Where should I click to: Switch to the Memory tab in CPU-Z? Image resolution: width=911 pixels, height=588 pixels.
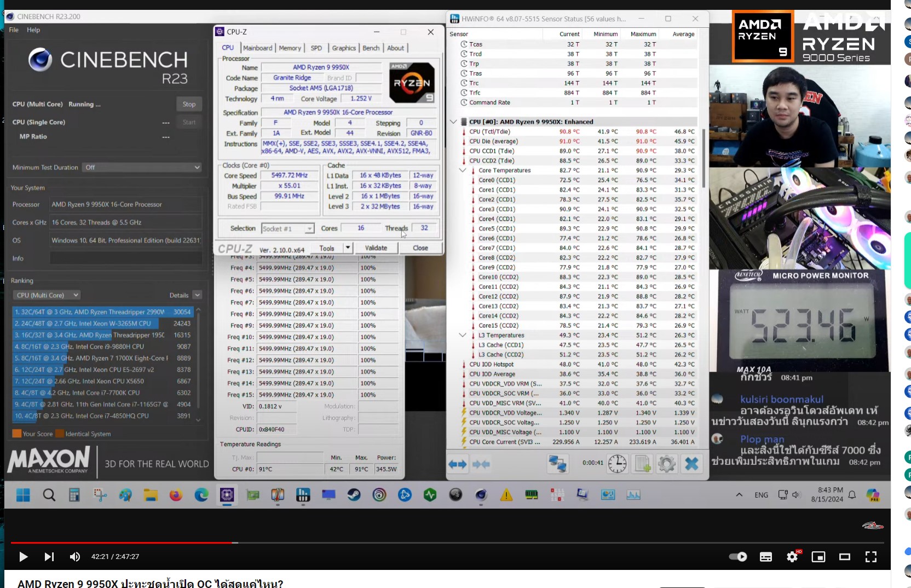tap(290, 48)
